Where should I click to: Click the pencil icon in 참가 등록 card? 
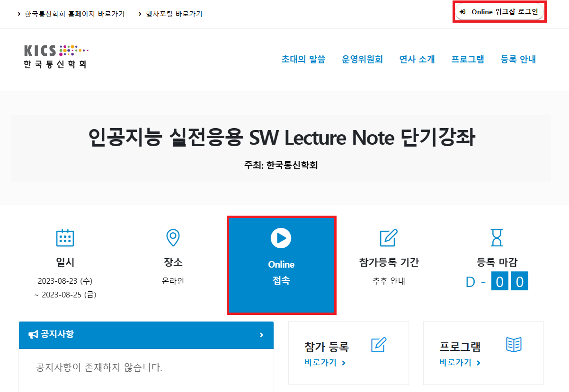[379, 345]
